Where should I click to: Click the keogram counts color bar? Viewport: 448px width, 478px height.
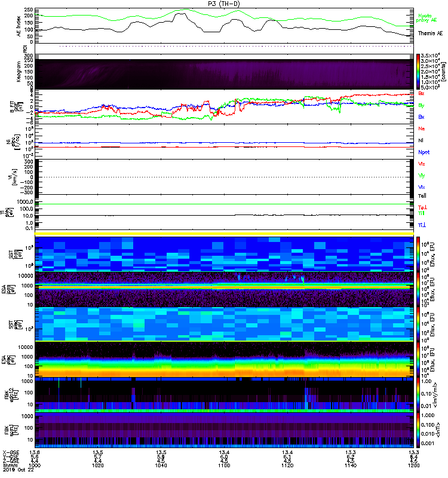click(x=418, y=72)
